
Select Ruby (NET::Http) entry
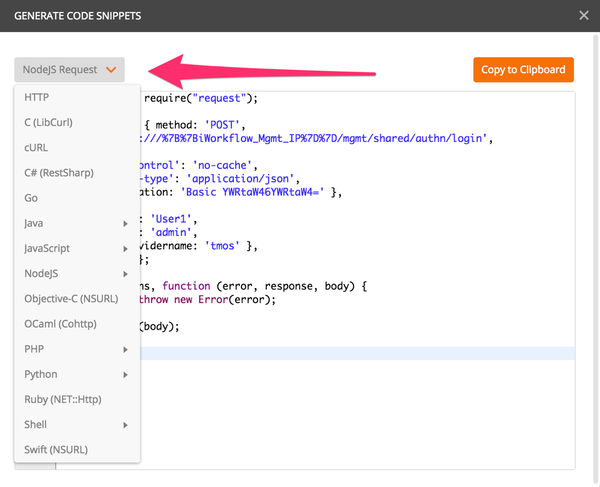(x=62, y=399)
